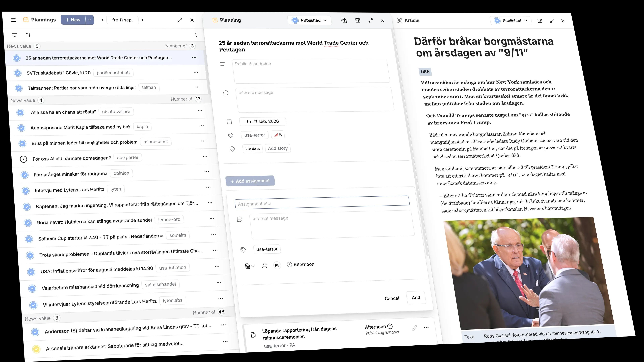Screen dimensions: 644x362
Task: Open row menu for Försprånget minskar för rödgröna
Action: click(207, 172)
